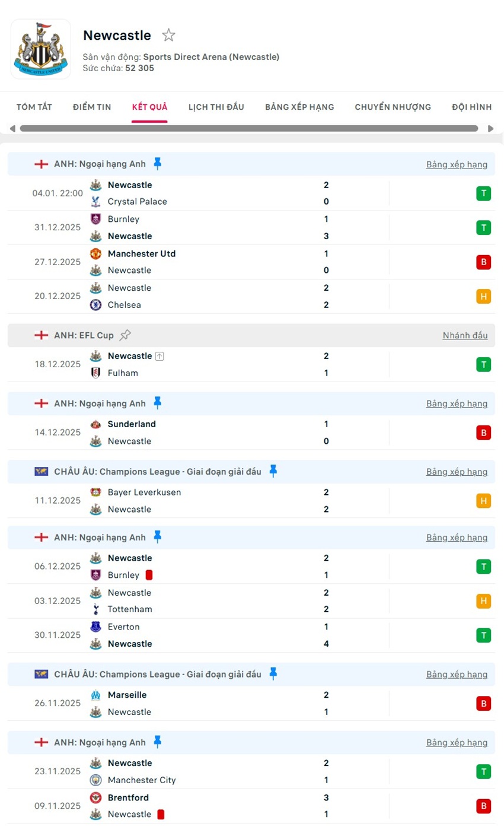Viewport: 504px width, 833px height.
Task: Open the Bảng xếp hạng link for Ngoại hạng Anh
Action: pyautogui.click(x=457, y=164)
